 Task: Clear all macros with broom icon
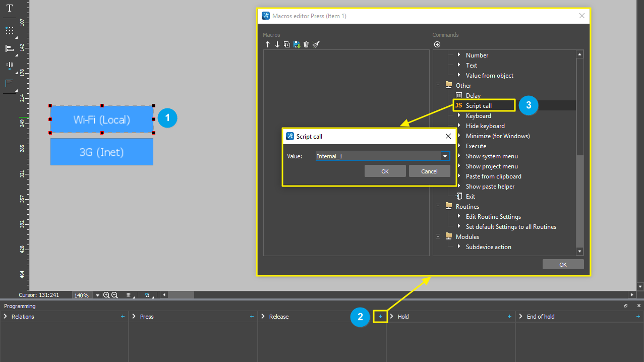pyautogui.click(x=316, y=44)
